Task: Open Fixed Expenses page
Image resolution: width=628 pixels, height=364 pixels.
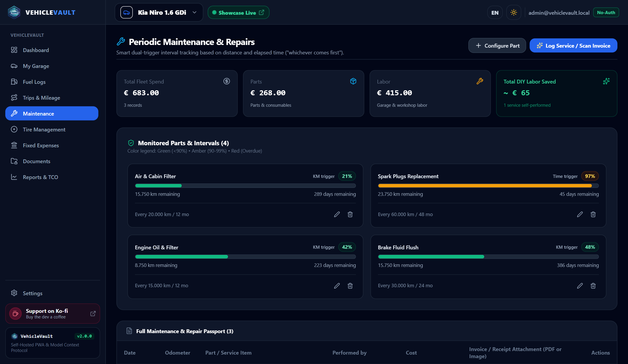Action: (x=52, y=145)
